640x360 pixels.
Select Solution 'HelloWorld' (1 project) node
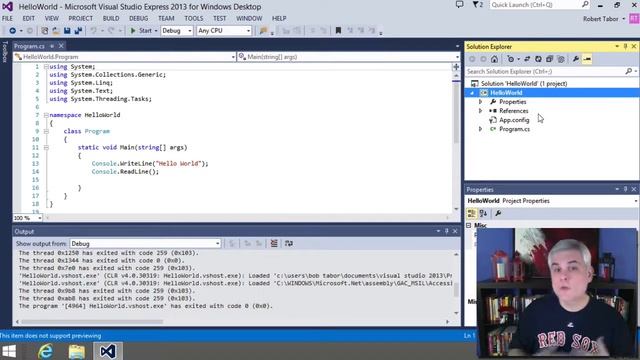tap(524, 84)
